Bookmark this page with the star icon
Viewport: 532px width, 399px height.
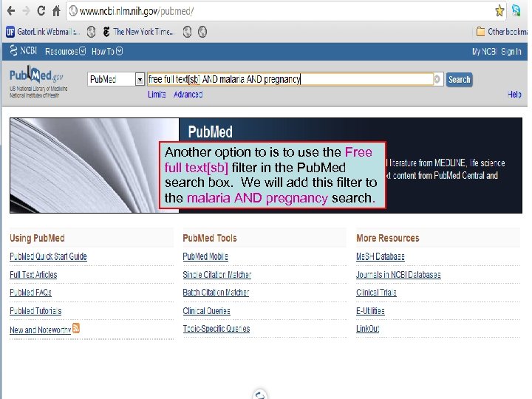tap(499, 11)
